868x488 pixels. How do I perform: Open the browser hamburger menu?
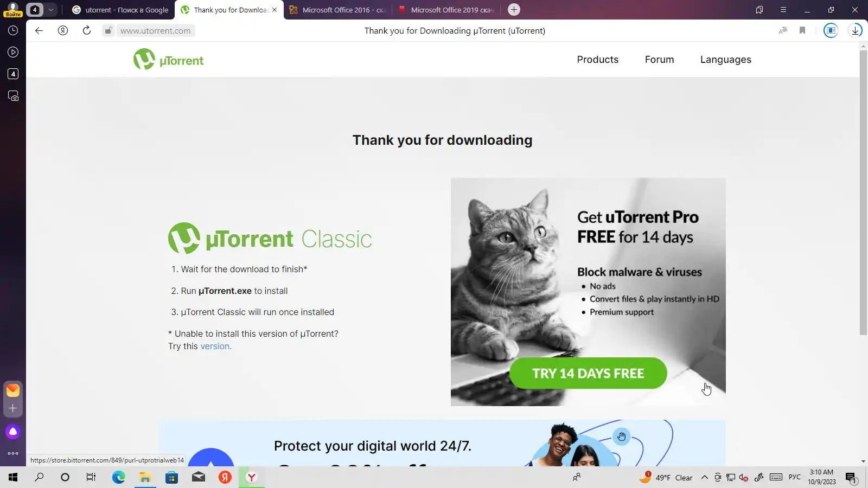(783, 10)
